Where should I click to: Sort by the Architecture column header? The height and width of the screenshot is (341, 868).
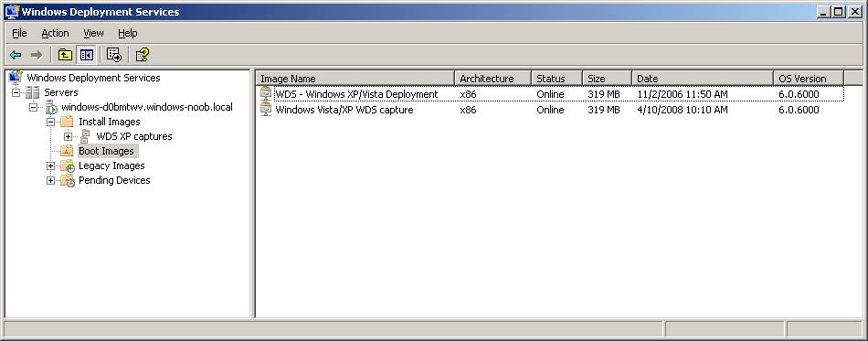(x=492, y=79)
